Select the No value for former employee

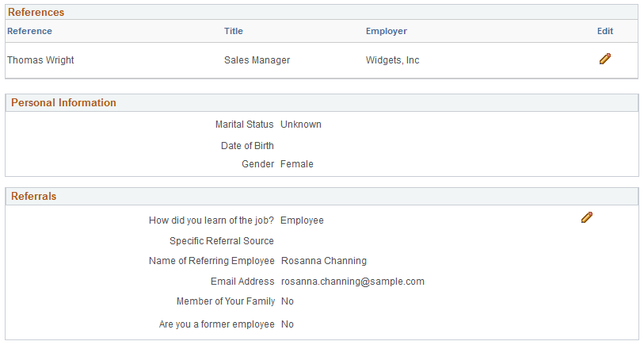288,324
